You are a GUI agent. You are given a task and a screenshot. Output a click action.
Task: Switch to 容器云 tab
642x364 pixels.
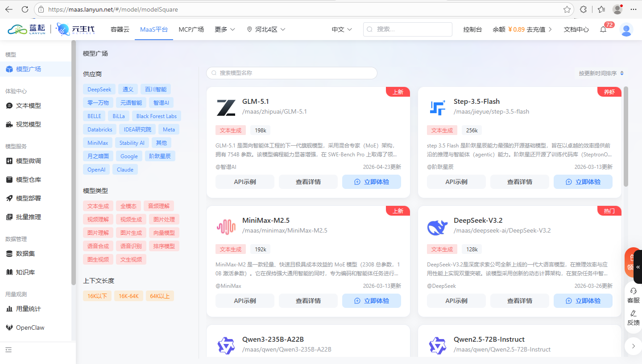click(120, 29)
